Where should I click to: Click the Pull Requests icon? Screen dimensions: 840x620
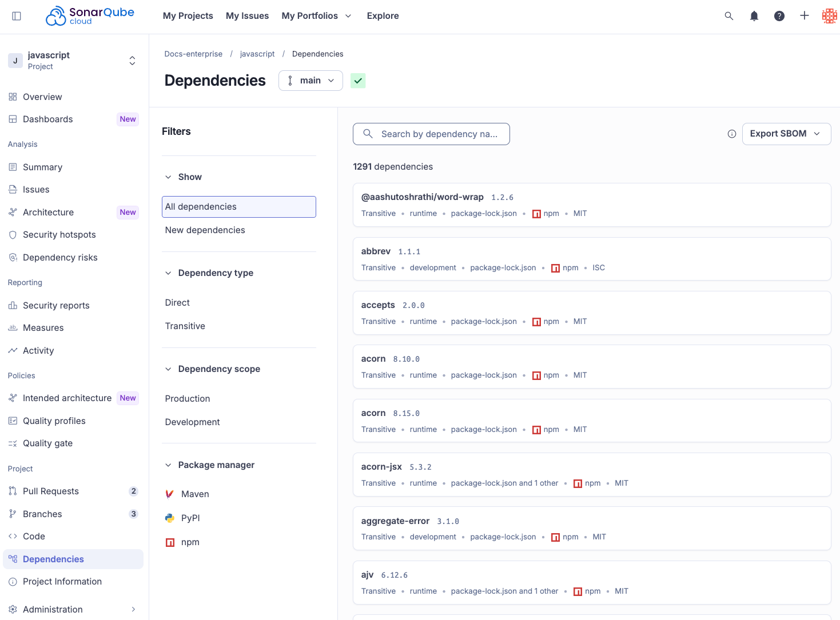click(x=13, y=491)
